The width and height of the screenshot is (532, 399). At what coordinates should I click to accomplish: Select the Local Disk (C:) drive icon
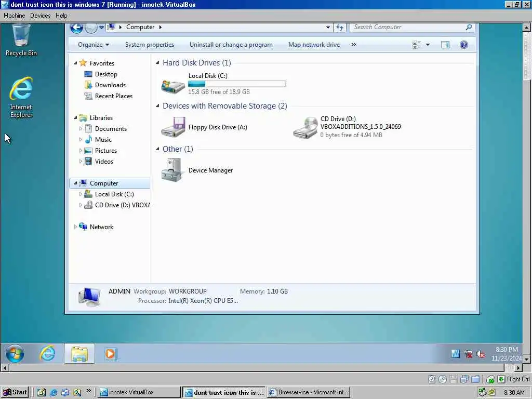[x=173, y=86]
